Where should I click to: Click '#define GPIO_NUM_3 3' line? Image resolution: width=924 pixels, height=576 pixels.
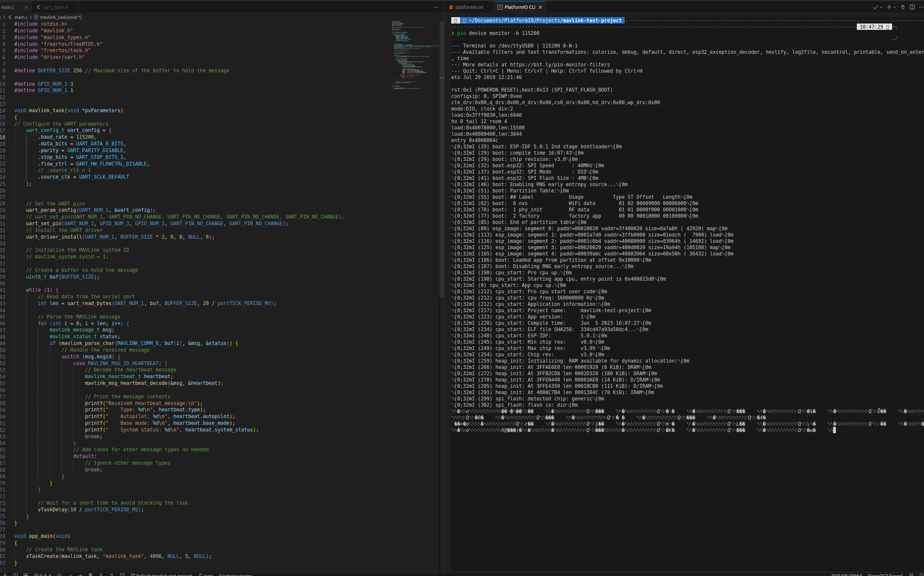[44, 84]
